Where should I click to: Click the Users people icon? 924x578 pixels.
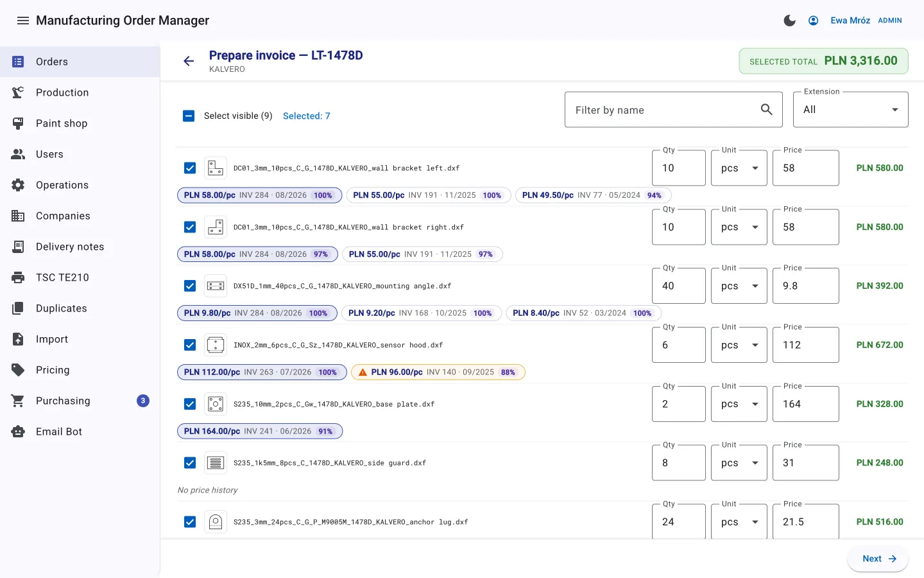pyautogui.click(x=18, y=154)
